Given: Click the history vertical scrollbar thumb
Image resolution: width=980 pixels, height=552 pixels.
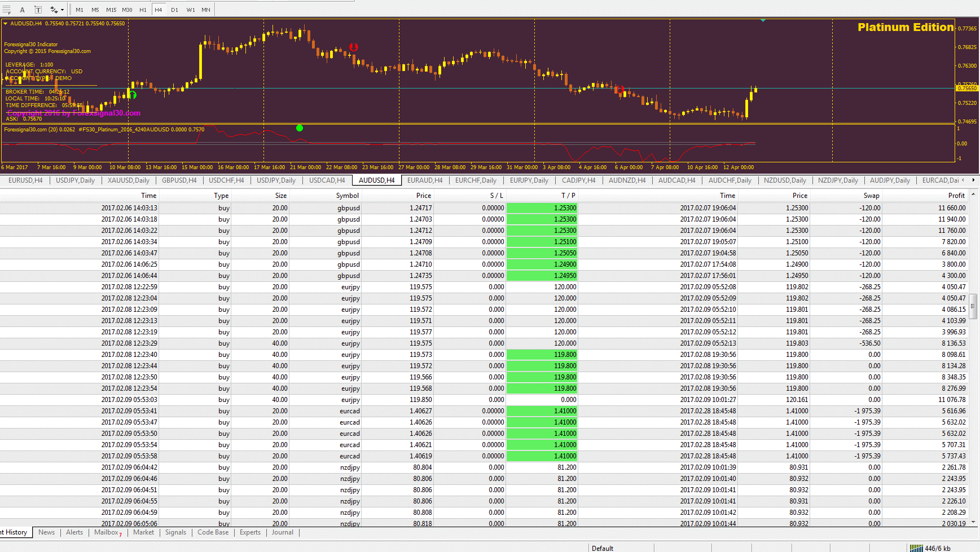Looking at the screenshot, I should pos(973,306).
